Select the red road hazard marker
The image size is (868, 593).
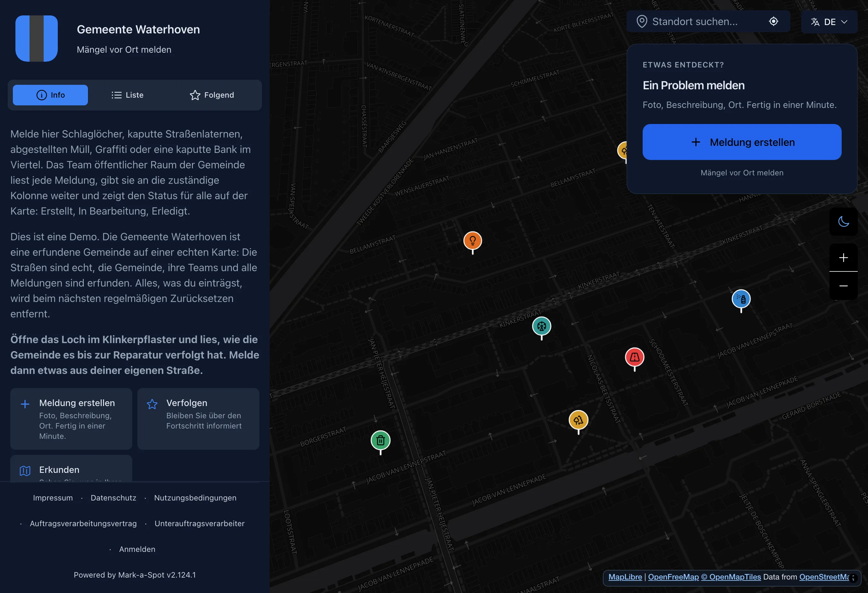(634, 357)
